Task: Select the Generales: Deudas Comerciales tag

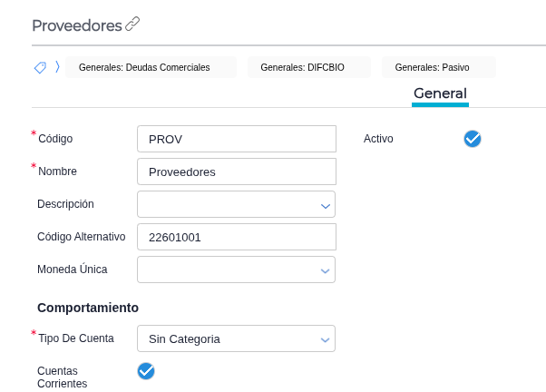Action: tap(145, 67)
